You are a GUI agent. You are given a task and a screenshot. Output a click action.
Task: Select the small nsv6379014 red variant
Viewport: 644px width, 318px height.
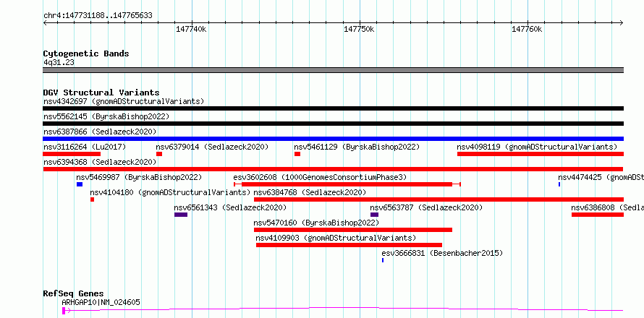coord(159,154)
